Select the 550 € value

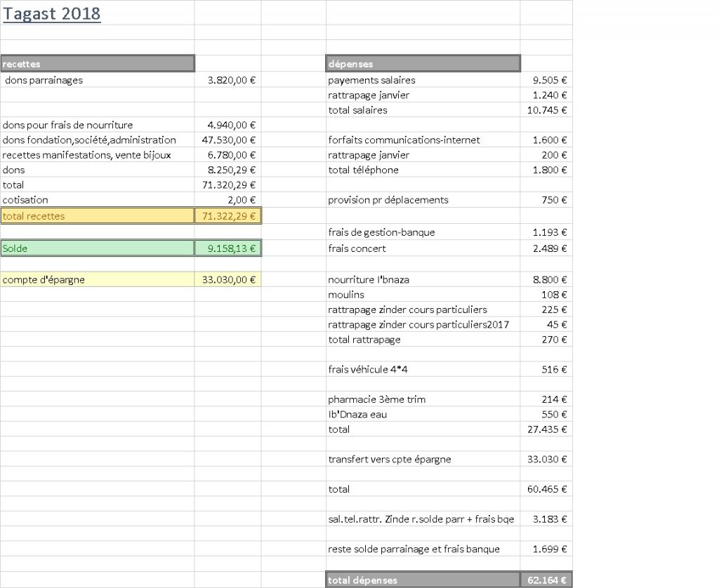554,415
